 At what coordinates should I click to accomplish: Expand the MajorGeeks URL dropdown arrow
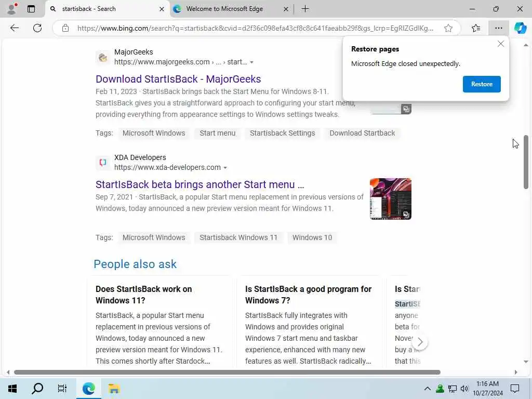(x=251, y=62)
